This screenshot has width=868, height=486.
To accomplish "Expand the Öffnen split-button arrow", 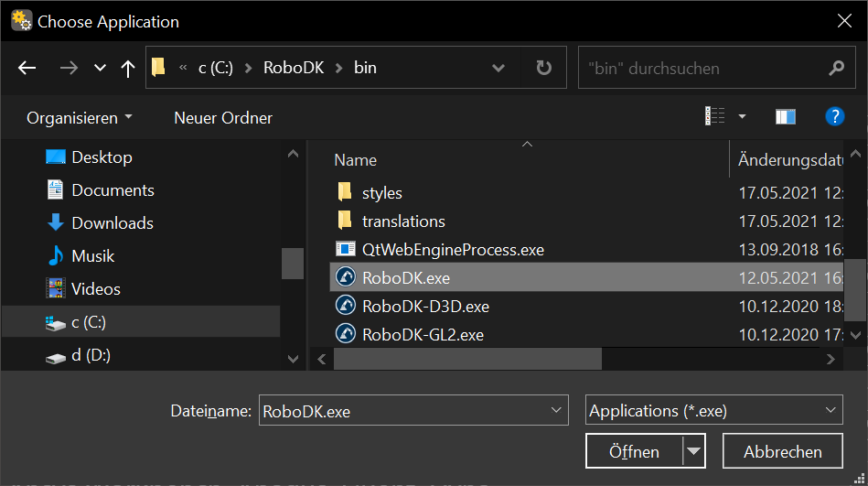I will click(x=693, y=451).
